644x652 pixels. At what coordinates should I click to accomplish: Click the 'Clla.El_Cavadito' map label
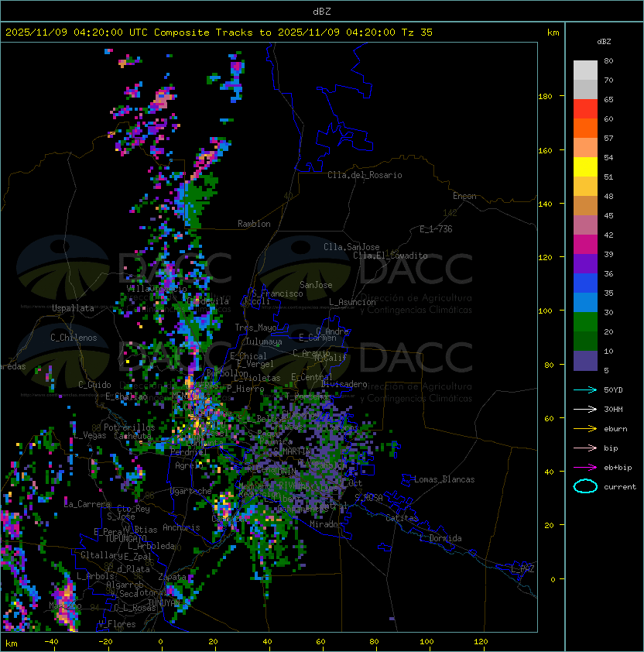390,256
